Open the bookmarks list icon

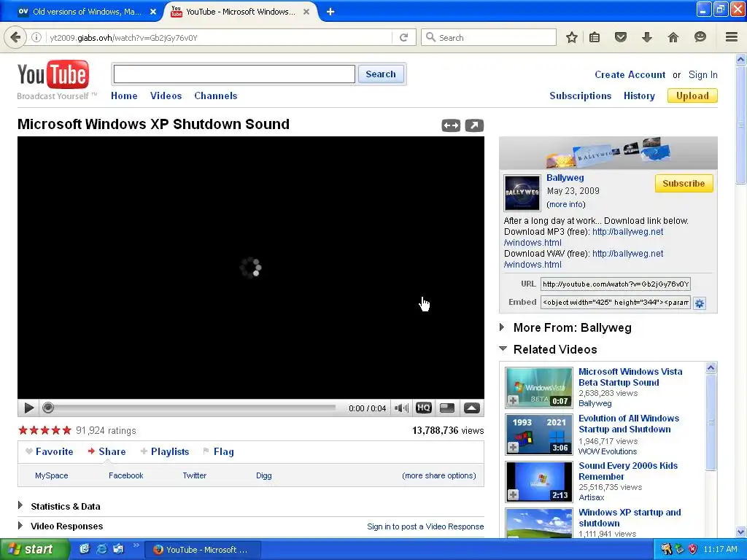[x=595, y=37]
